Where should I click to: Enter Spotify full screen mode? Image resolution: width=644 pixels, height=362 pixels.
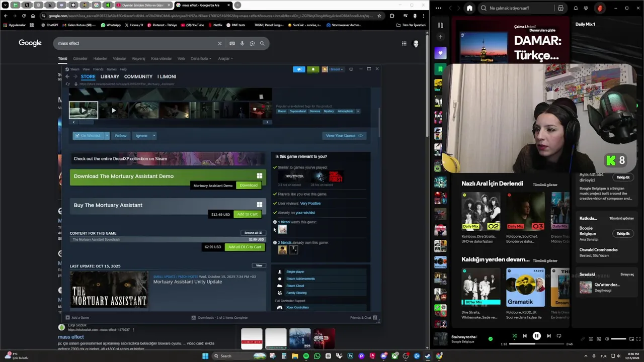(638, 339)
